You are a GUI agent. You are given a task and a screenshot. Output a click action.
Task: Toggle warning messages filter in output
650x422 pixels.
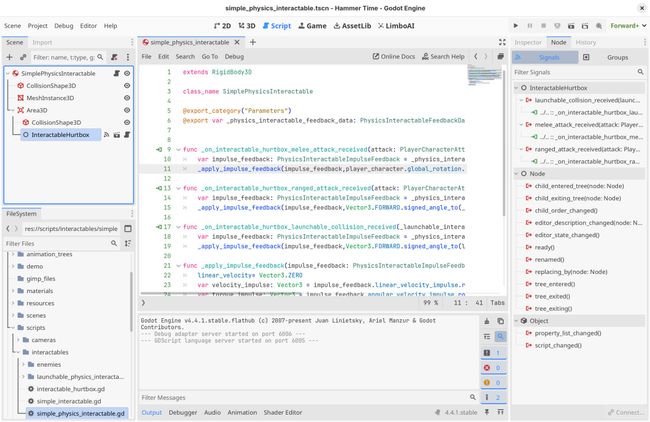(493, 383)
